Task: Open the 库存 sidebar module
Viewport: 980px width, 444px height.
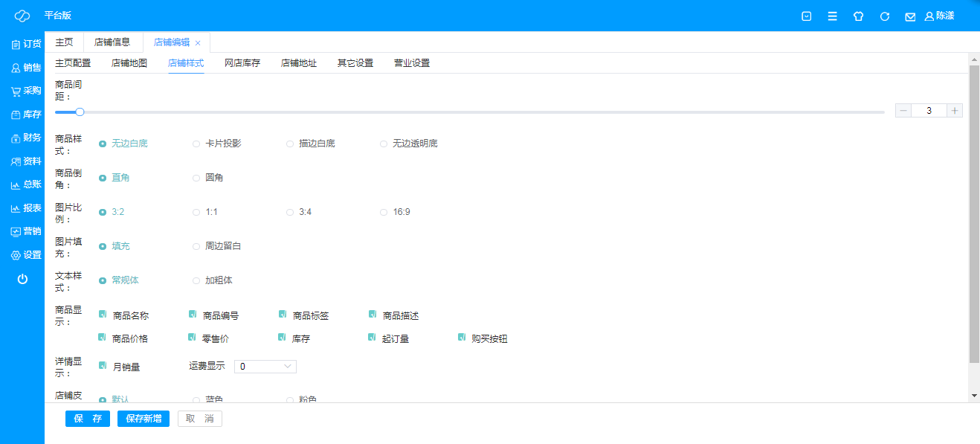Action: point(26,115)
